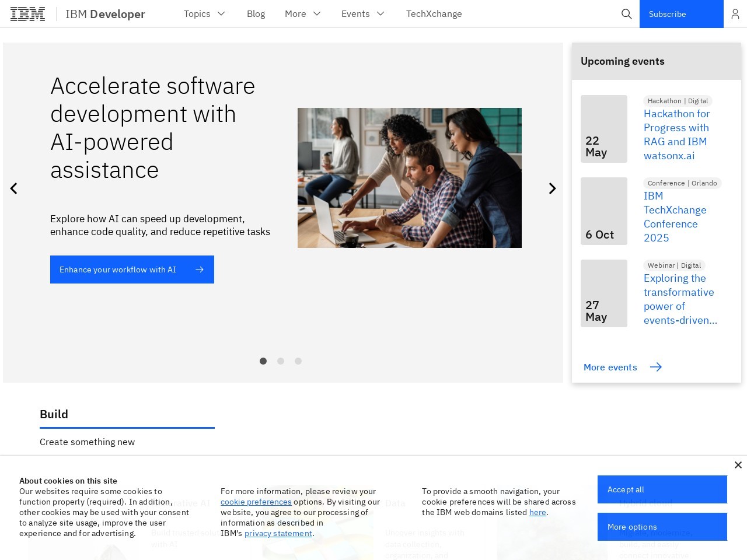Select the Build tab heading
The width and height of the screenshot is (747, 560).
(54, 414)
